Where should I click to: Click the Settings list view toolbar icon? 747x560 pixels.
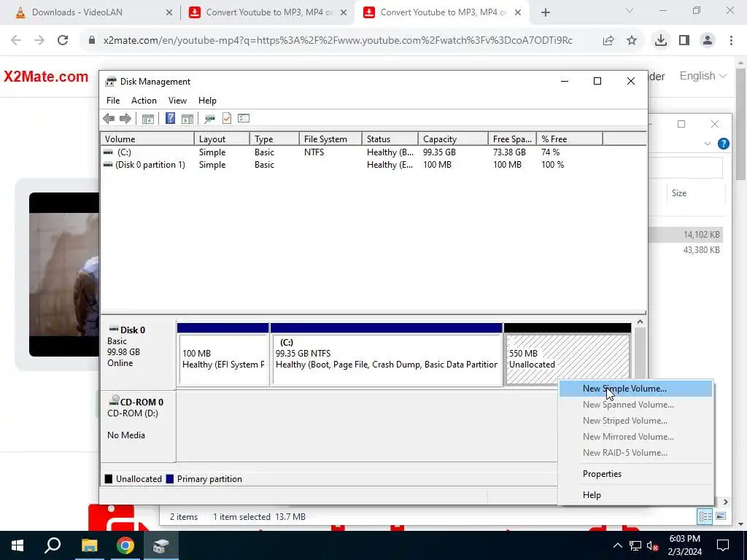244,118
